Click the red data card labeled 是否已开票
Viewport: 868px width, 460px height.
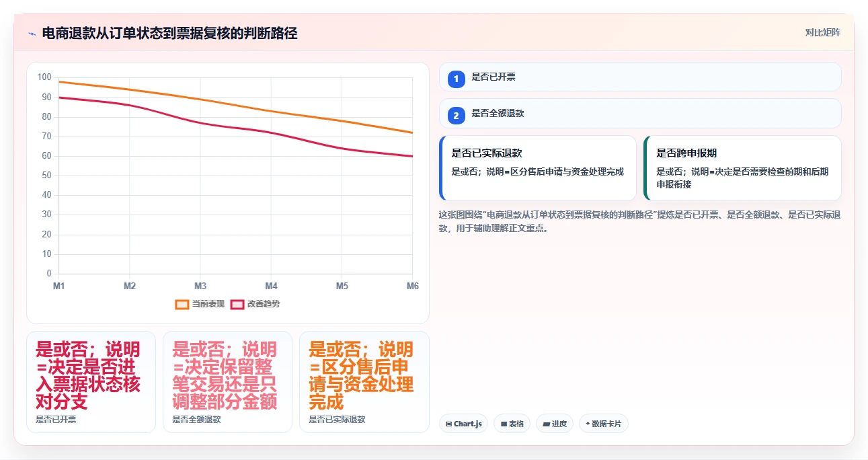point(91,382)
